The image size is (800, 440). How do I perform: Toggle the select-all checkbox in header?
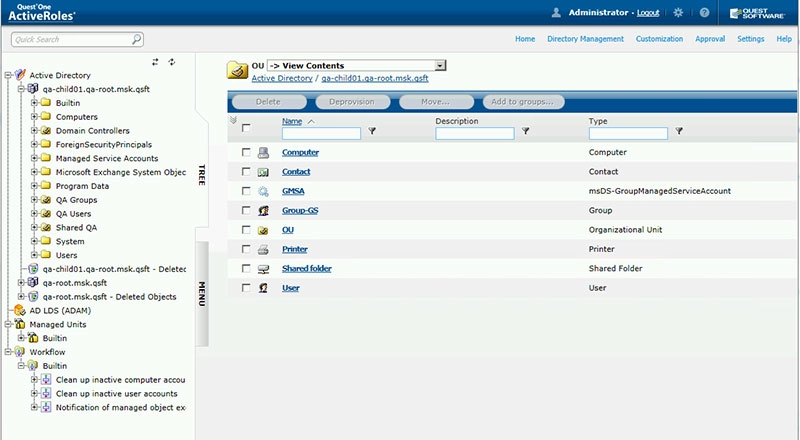(246, 128)
